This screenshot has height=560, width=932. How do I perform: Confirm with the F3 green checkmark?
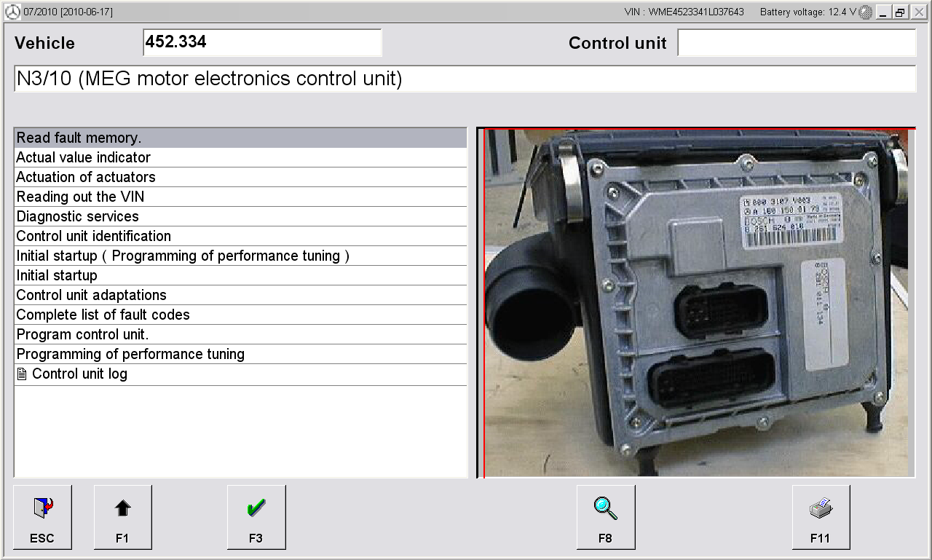pos(256,517)
